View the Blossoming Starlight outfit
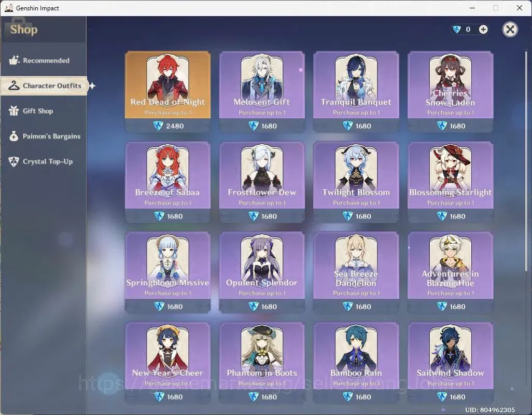 click(x=450, y=182)
